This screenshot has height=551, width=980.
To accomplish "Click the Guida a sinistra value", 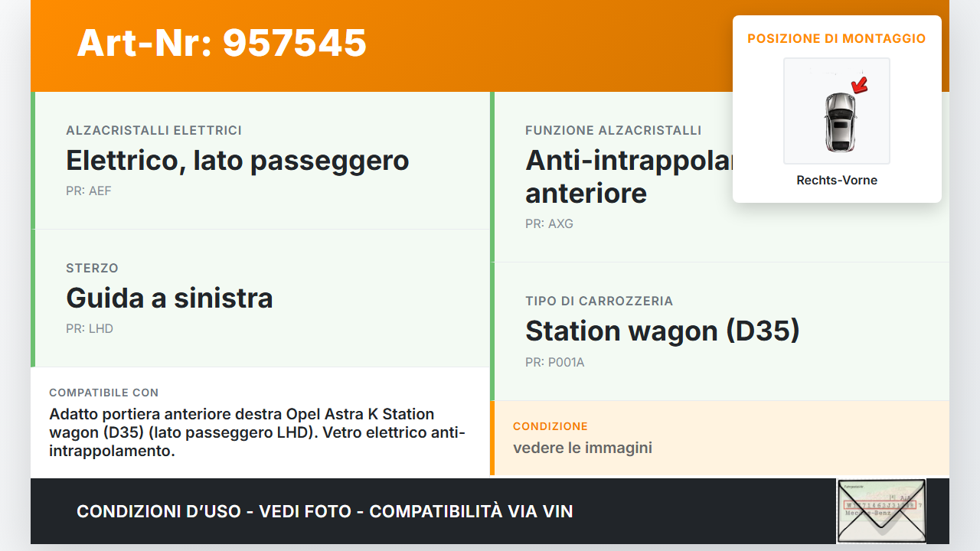I will click(169, 298).
